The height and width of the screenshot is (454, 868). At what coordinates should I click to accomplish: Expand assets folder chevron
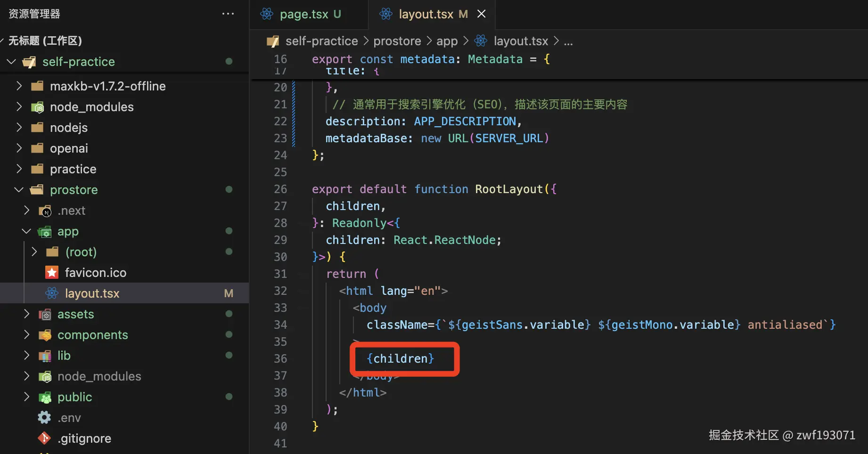point(27,314)
